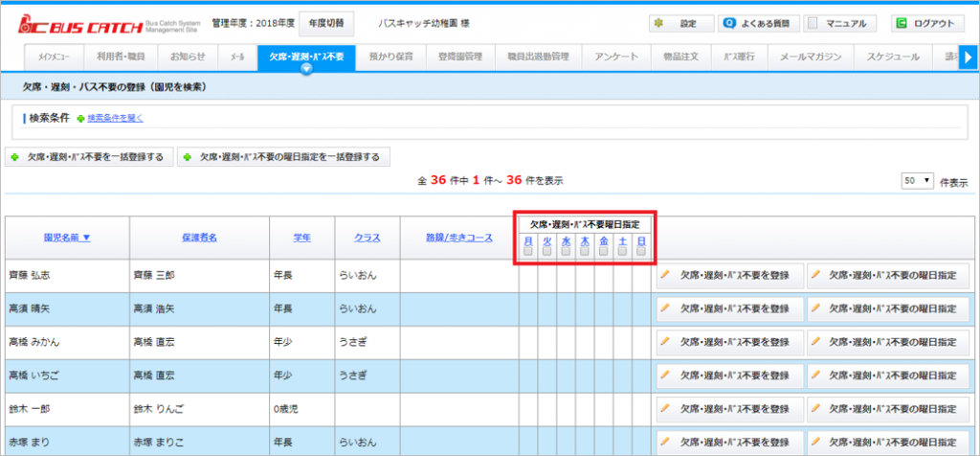The image size is (980, 456).
Task: Check the 火 (Tuesday) checkbox
Action: 546,251
